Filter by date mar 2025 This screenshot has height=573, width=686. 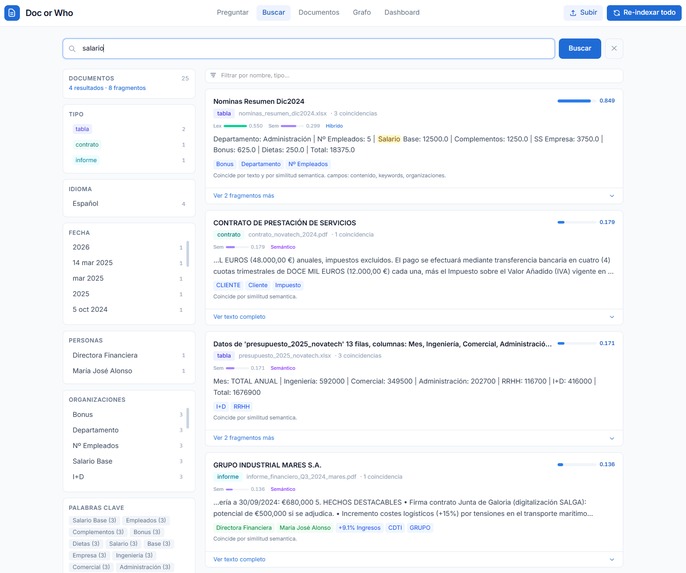pos(127,278)
